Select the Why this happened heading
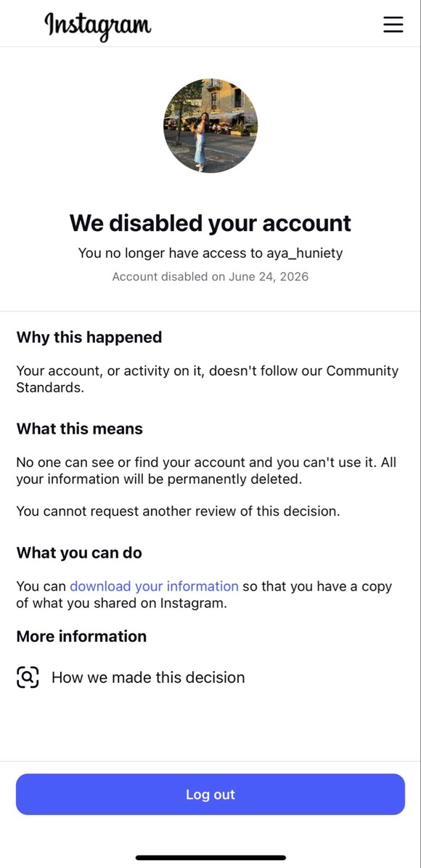421x868 pixels. [x=89, y=337]
